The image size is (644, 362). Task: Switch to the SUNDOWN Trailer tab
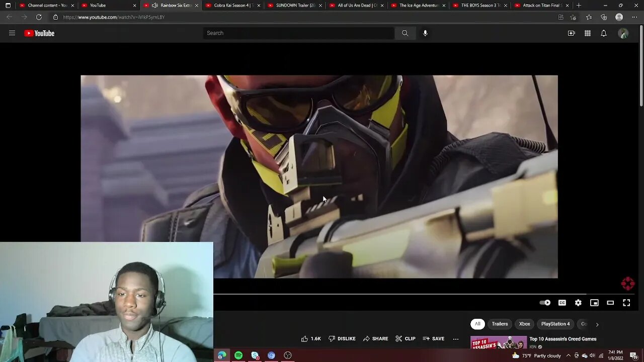(x=295, y=6)
